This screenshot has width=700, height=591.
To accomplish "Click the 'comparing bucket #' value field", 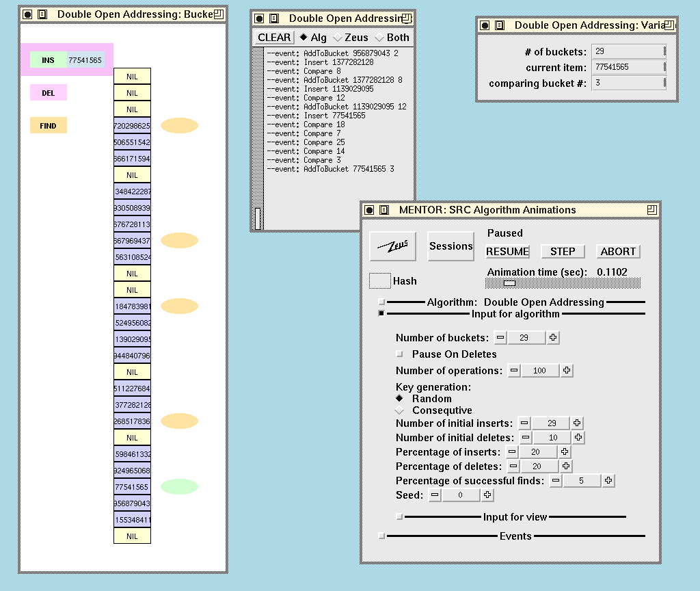I will (629, 83).
